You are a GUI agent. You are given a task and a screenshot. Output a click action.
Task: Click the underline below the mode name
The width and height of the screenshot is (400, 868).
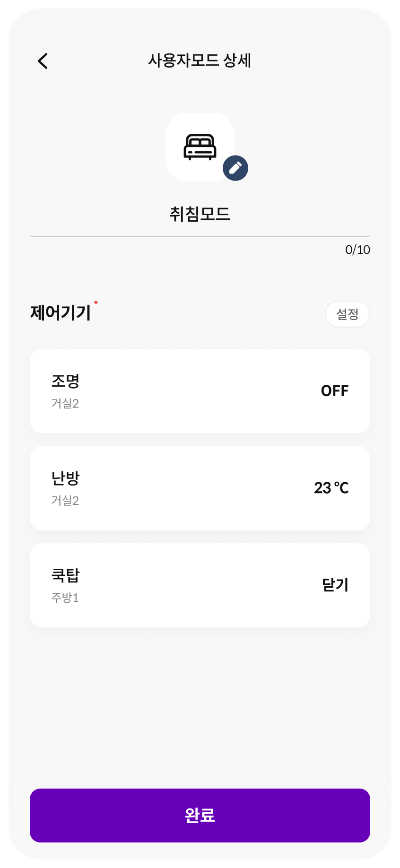[x=200, y=236]
